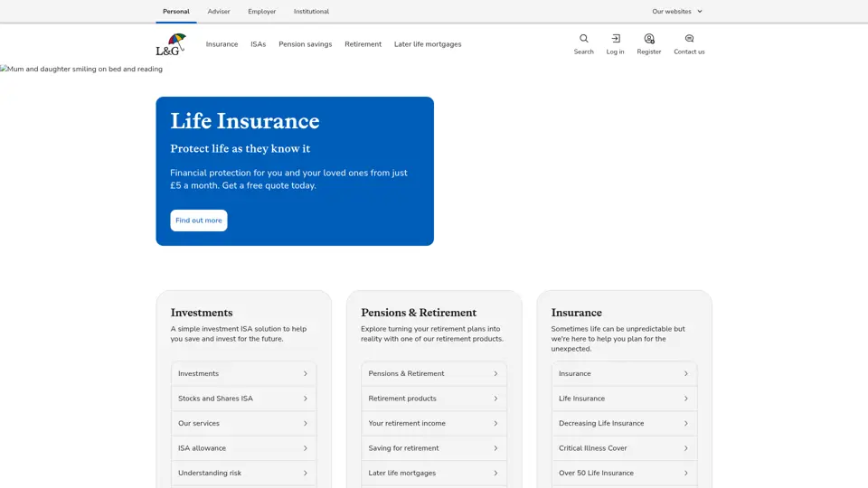Open the Contact us chat icon
Image resolution: width=868 pixels, height=488 pixels.
click(x=689, y=39)
